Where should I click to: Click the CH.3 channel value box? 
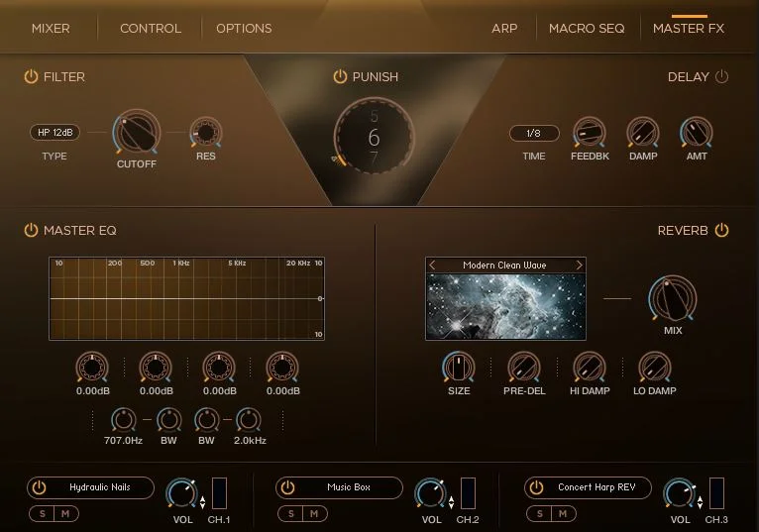pos(716,493)
